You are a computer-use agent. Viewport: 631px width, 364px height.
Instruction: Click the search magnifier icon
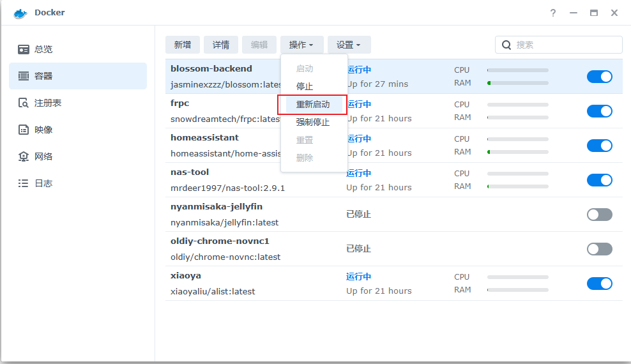[x=506, y=45]
